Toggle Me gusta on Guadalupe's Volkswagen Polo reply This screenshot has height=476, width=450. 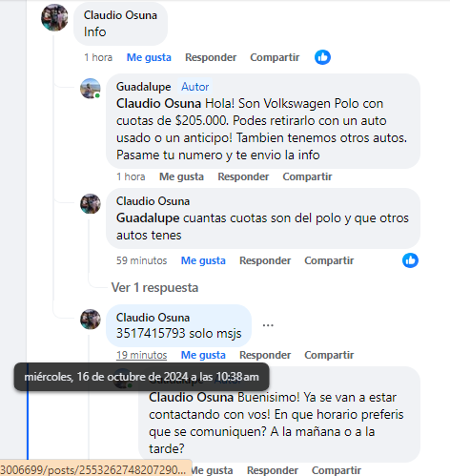click(181, 176)
